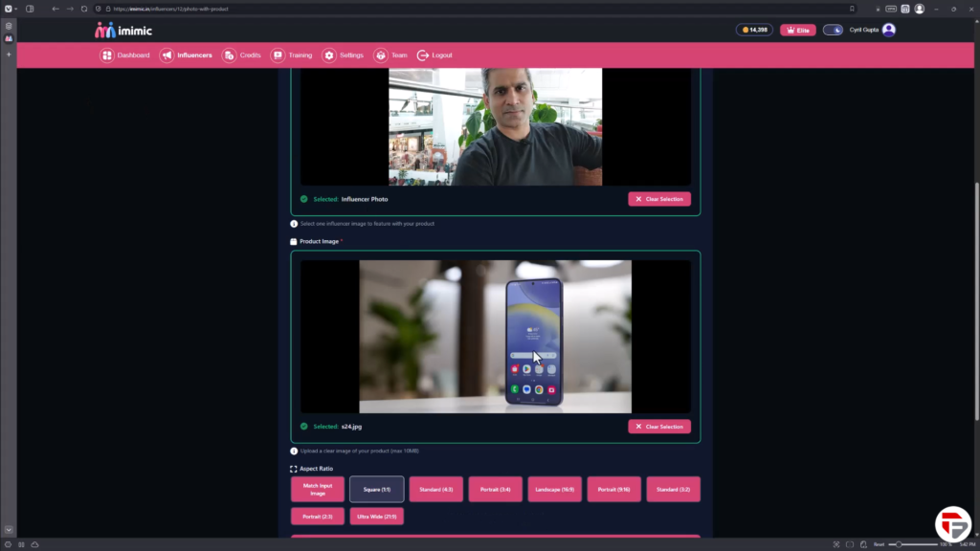Clear the selected Influencer Photo
This screenshot has height=551, width=980.
click(658, 199)
